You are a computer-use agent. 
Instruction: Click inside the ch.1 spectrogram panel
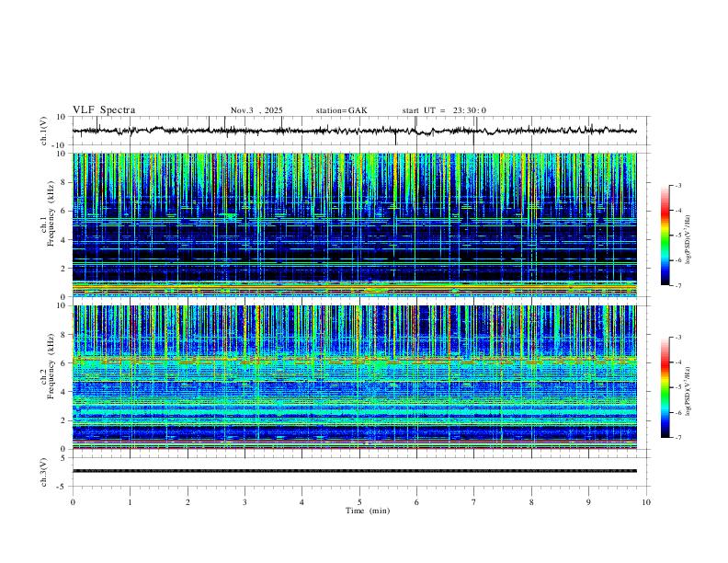354,224
